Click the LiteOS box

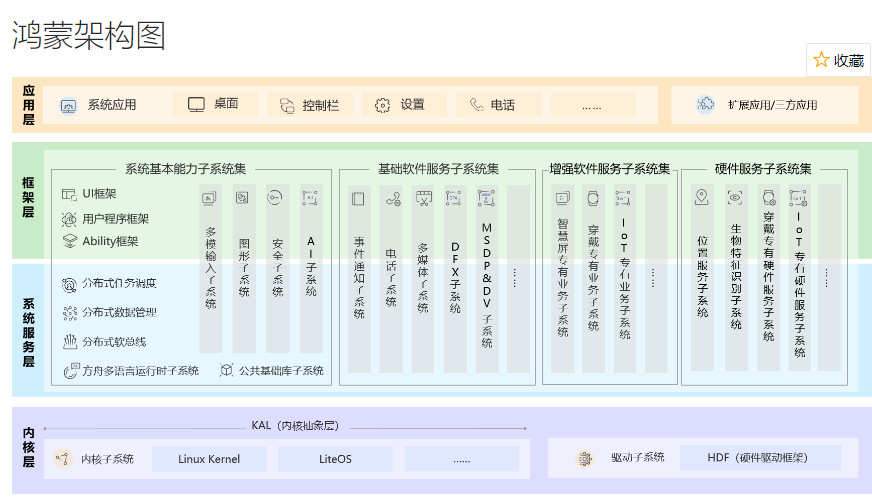[335, 459]
